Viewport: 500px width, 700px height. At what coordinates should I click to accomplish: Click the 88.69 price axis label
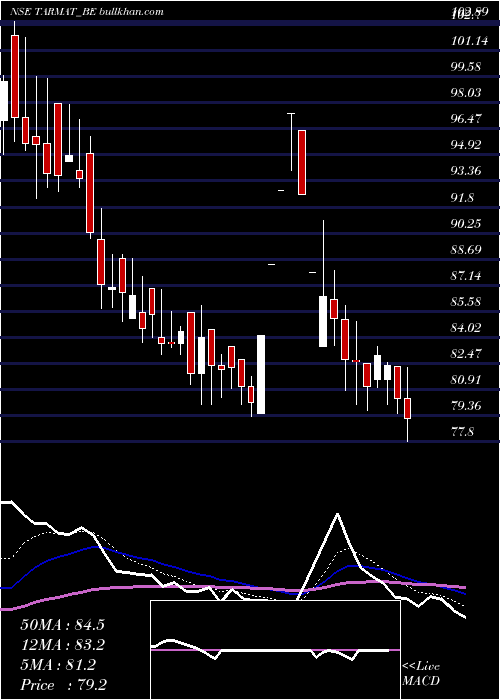point(466,249)
